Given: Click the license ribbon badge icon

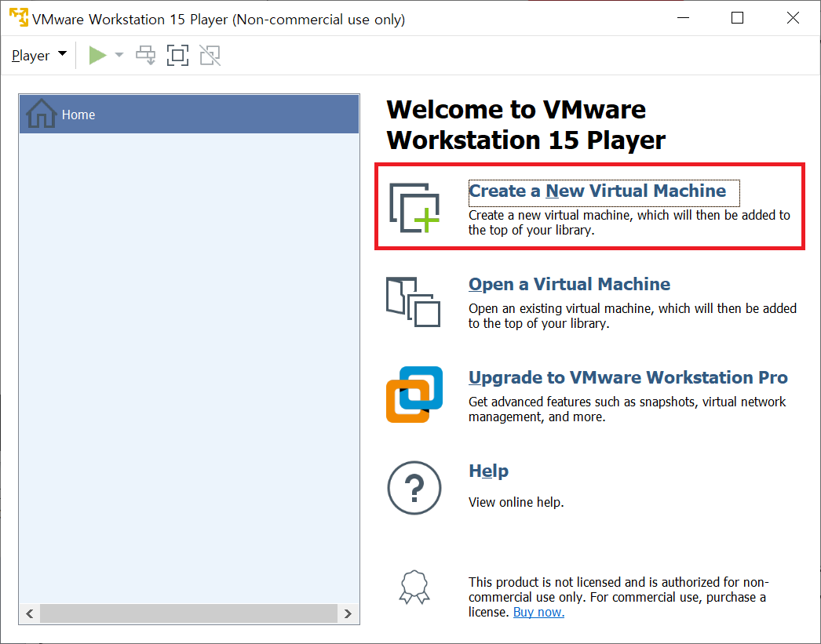Looking at the screenshot, I should point(414,587).
